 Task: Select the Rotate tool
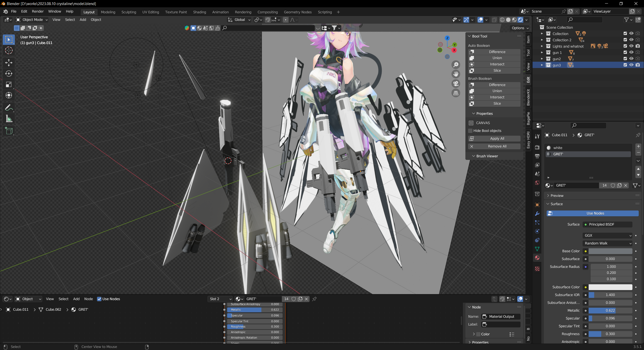pos(9,74)
